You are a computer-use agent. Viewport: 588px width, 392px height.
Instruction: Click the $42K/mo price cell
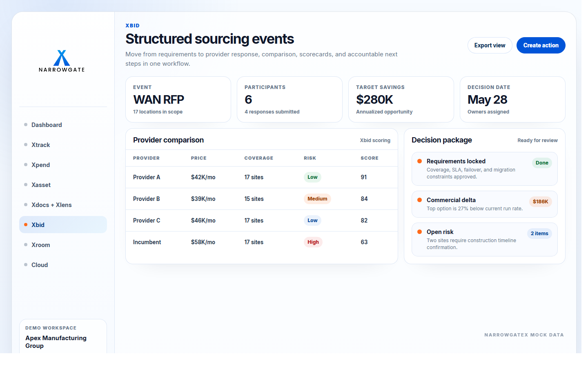(203, 177)
